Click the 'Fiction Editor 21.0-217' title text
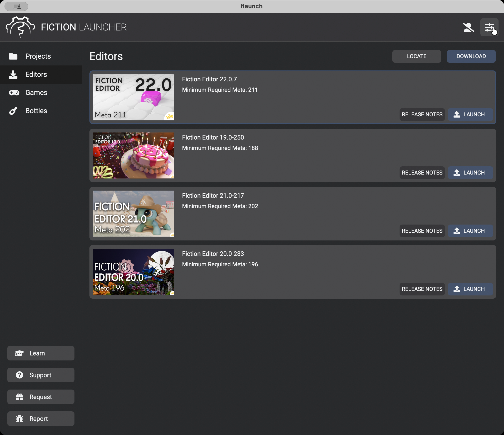 (213, 196)
